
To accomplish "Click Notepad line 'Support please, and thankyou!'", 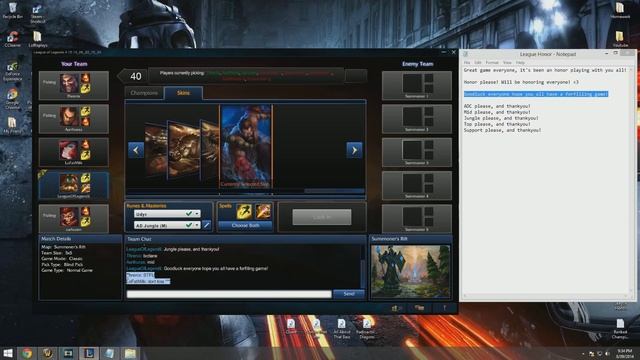I will (x=502, y=130).
